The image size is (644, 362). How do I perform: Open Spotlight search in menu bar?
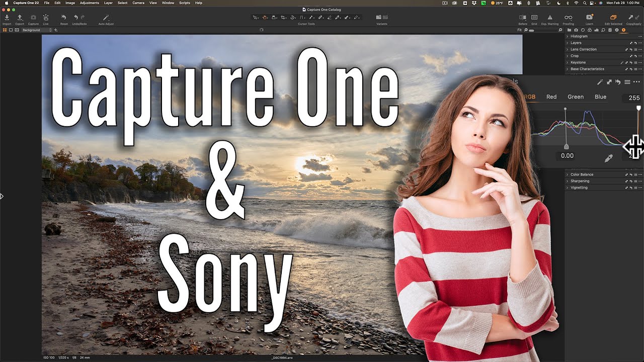click(584, 3)
